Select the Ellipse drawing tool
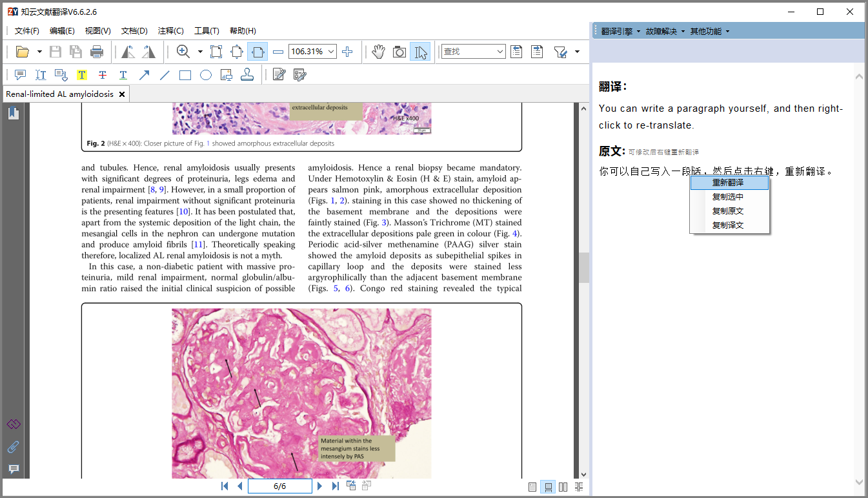This screenshot has width=868, height=498. pyautogui.click(x=206, y=75)
